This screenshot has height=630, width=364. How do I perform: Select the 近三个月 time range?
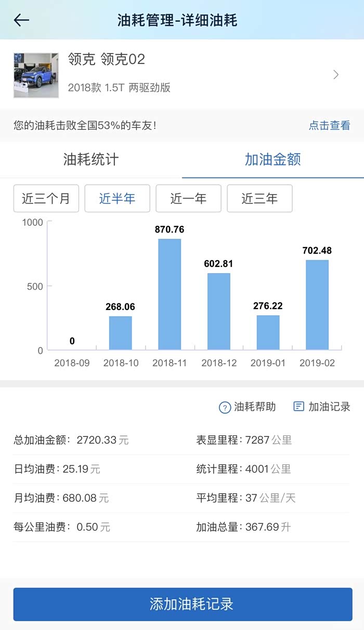(46, 198)
